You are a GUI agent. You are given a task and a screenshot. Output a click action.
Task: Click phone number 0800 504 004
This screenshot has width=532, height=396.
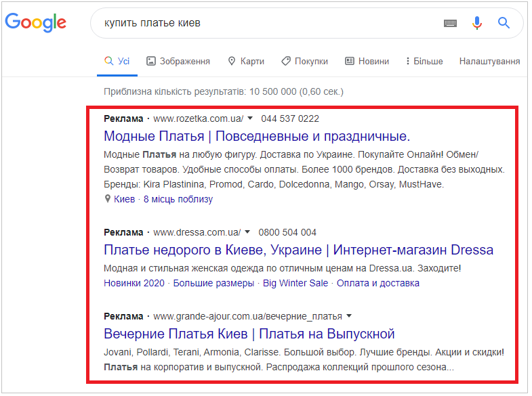click(287, 232)
